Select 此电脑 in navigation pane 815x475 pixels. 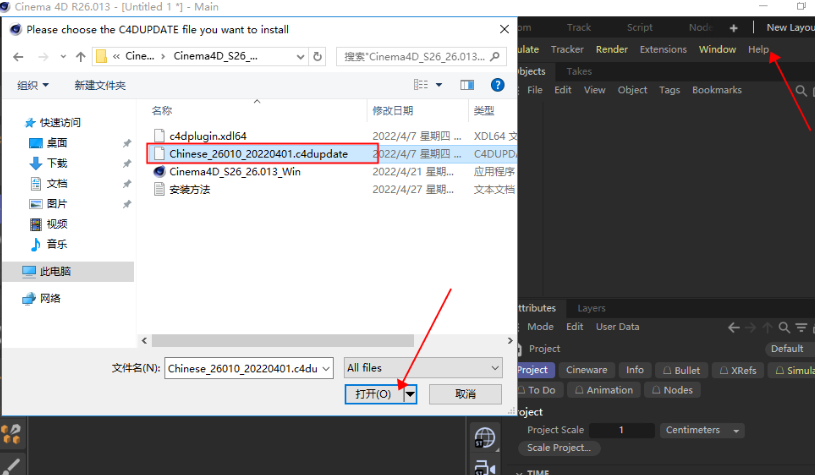(68, 271)
